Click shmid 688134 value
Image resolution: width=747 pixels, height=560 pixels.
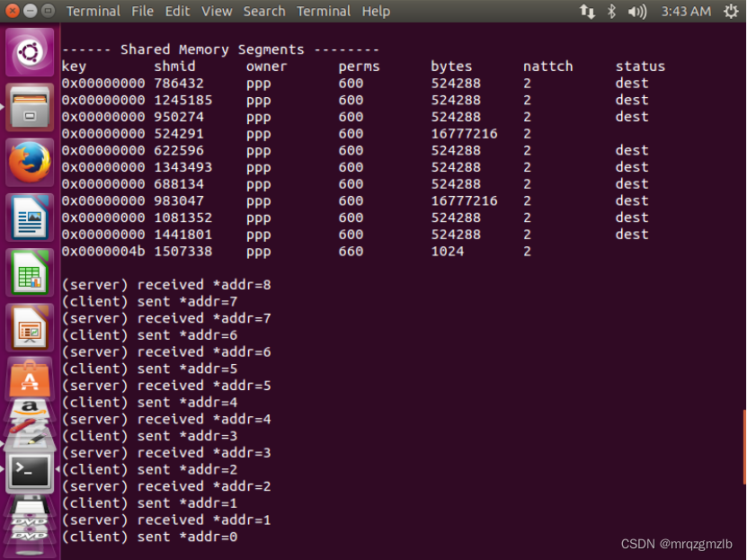[179, 183]
